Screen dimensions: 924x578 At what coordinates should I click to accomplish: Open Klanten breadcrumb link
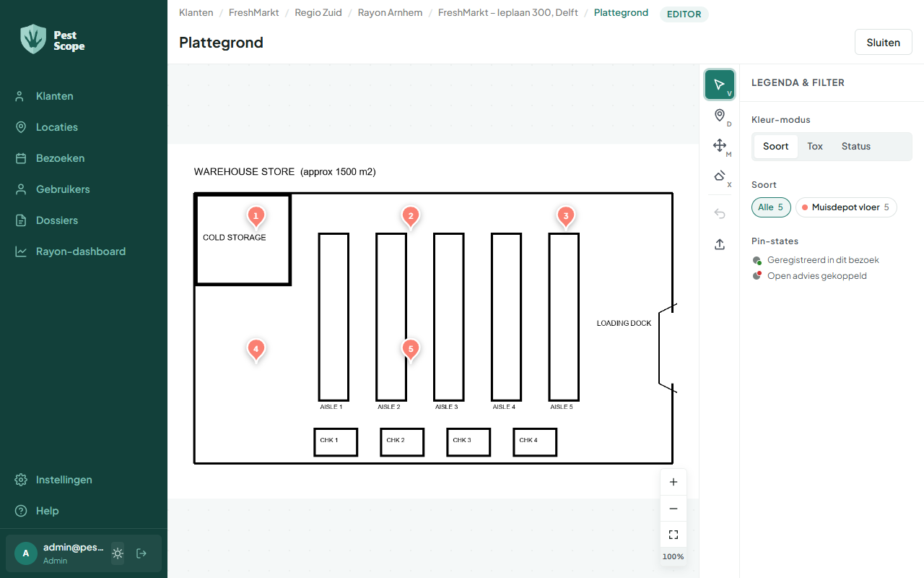point(196,13)
